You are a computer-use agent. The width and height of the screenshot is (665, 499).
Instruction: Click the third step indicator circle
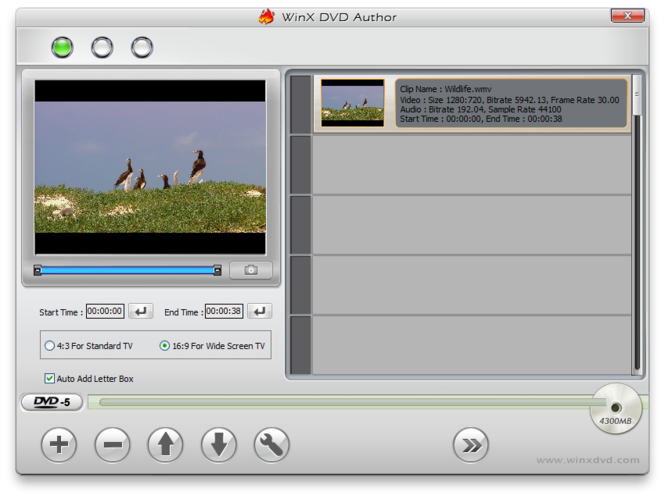pyautogui.click(x=142, y=47)
